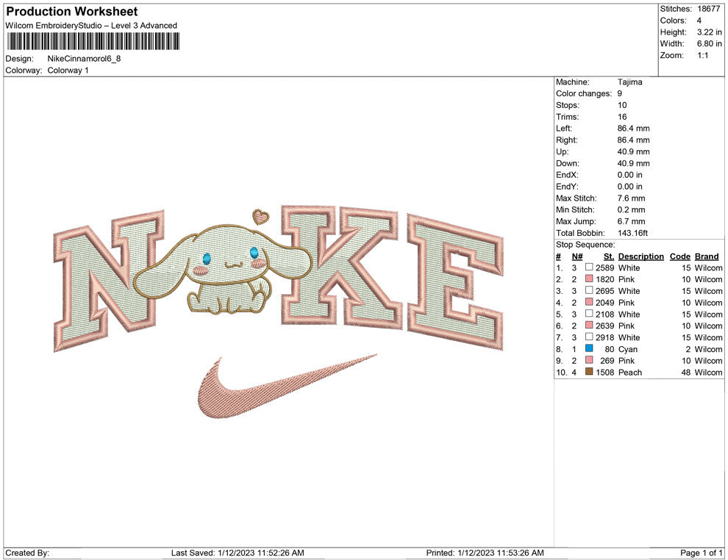
Task: Click the Total Bobbin value 143.16ft
Action: click(x=632, y=233)
